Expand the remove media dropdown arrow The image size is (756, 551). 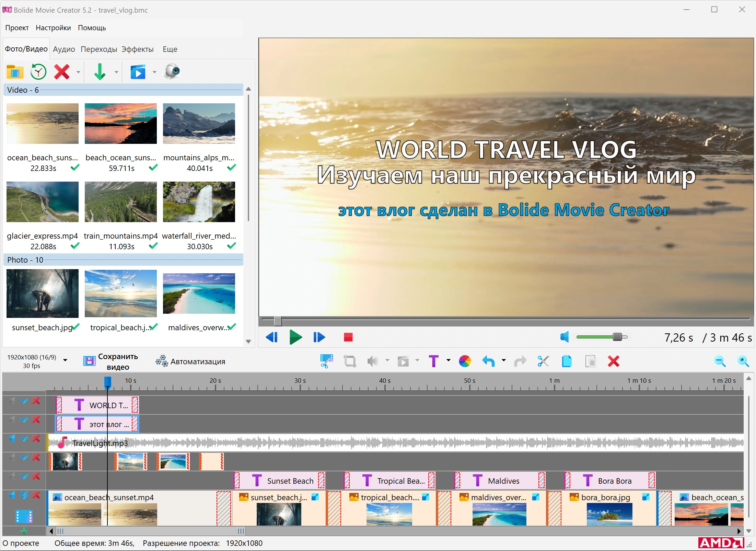78,72
